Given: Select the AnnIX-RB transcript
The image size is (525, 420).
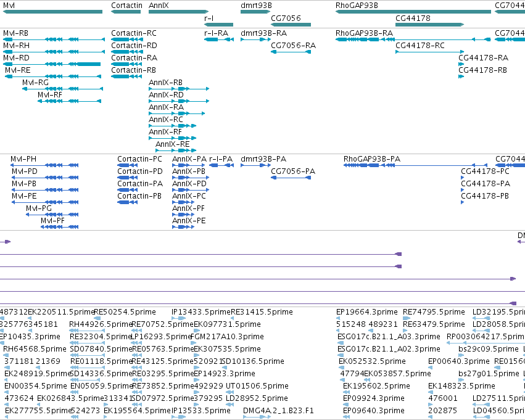Looking at the screenshot, I should pos(179,89).
